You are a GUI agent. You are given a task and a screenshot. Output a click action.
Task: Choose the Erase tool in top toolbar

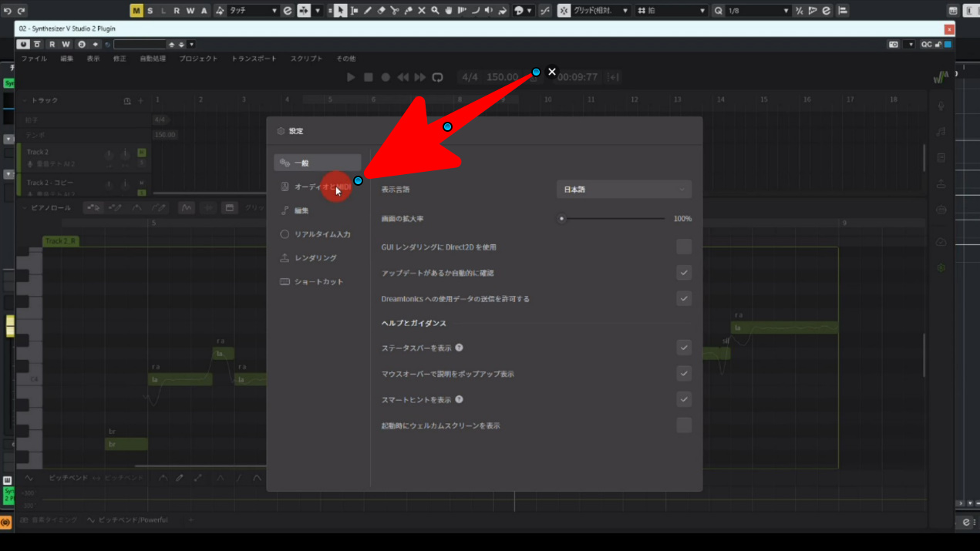pos(381,11)
